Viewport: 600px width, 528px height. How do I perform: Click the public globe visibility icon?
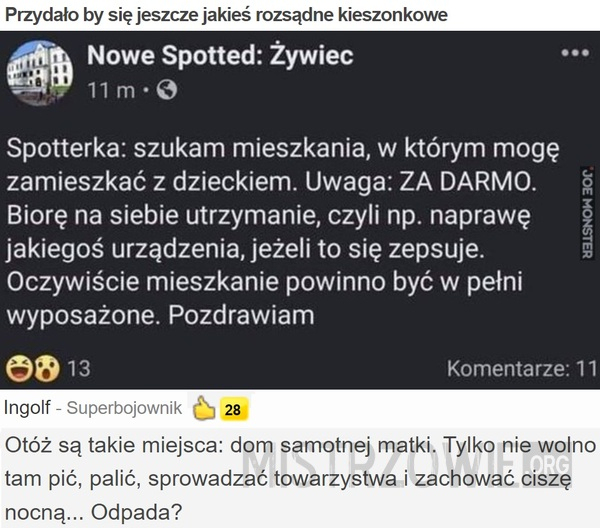point(167,90)
